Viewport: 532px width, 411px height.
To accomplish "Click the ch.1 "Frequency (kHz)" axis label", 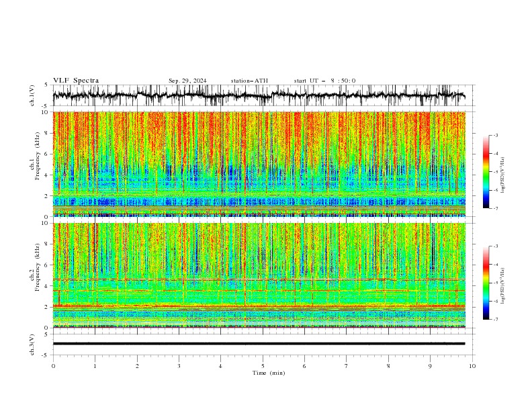I will [x=38, y=156].
